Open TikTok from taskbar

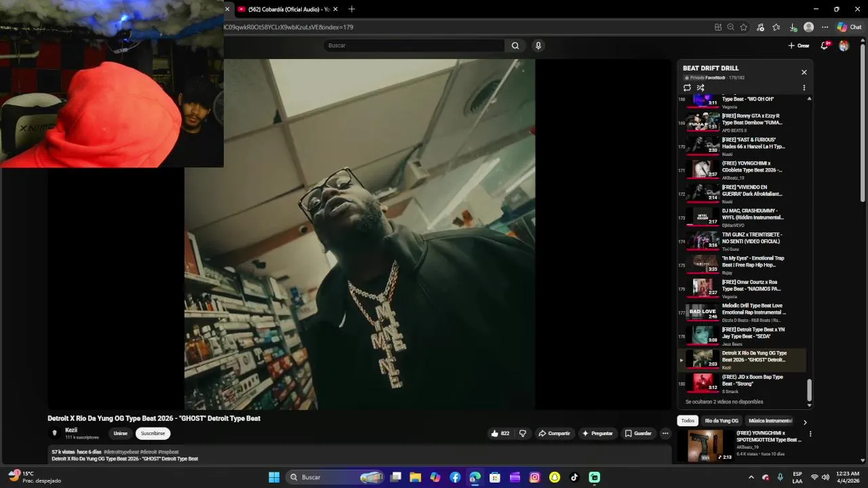[x=574, y=477]
